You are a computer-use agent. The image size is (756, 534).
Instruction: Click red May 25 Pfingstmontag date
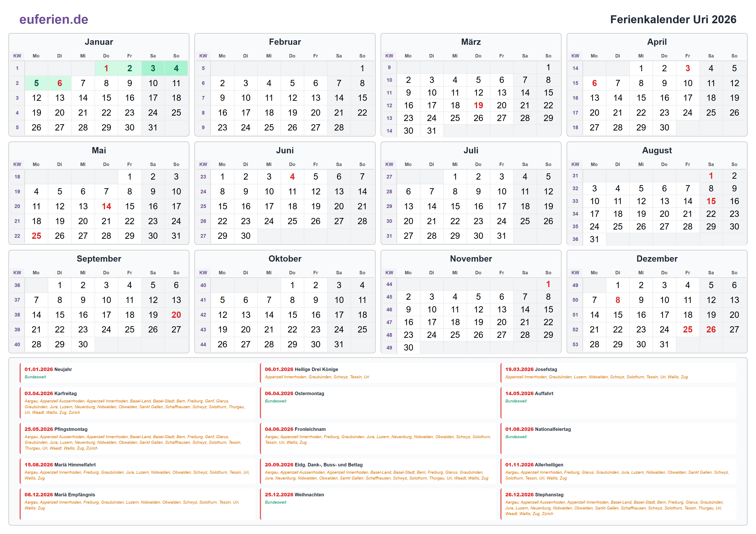[36, 236]
